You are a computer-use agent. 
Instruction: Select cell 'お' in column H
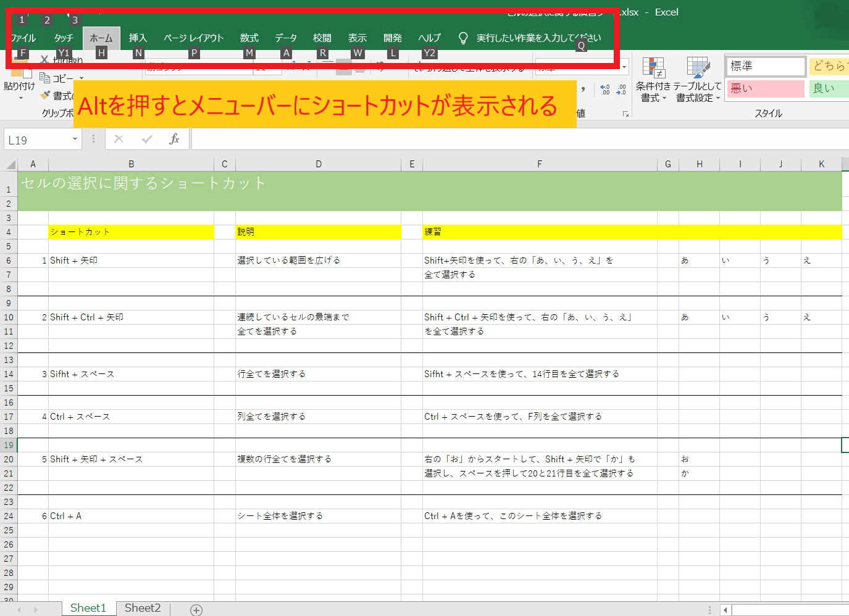699,459
